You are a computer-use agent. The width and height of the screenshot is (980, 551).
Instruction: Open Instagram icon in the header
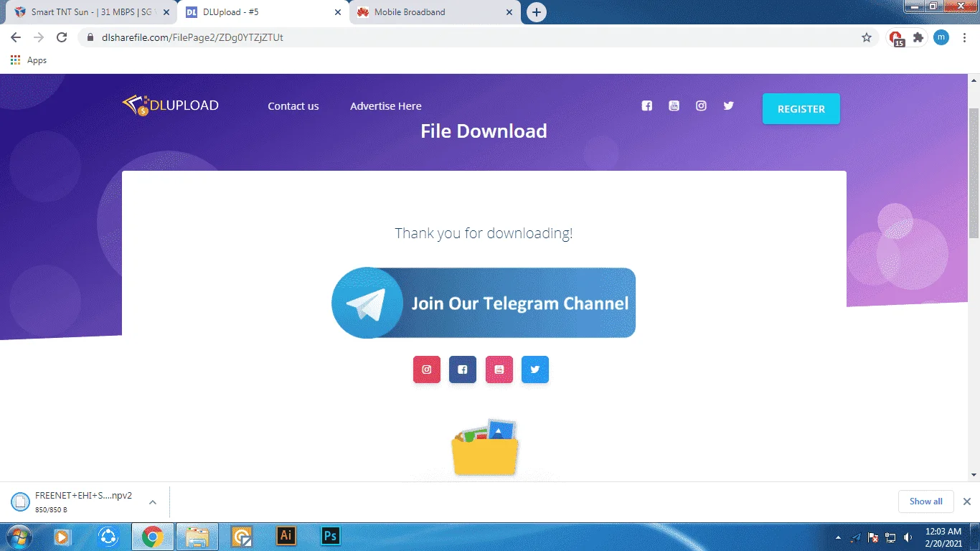point(701,105)
